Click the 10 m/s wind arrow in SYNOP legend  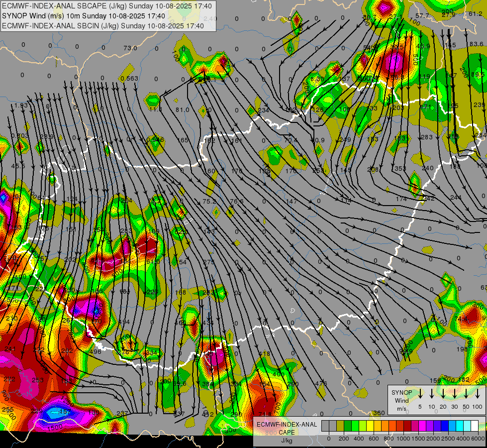click(x=432, y=393)
